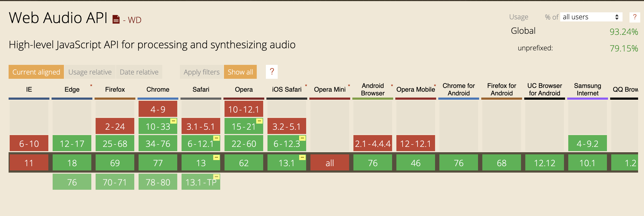This screenshot has height=216, width=644.
Task: Open the Web Audio API spec document icon
Action: [116, 19]
